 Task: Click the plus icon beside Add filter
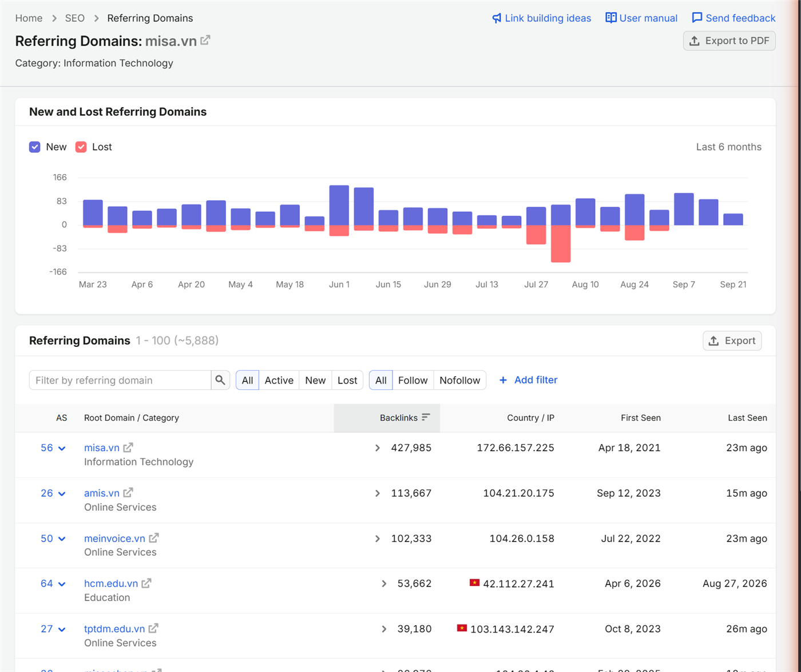503,380
